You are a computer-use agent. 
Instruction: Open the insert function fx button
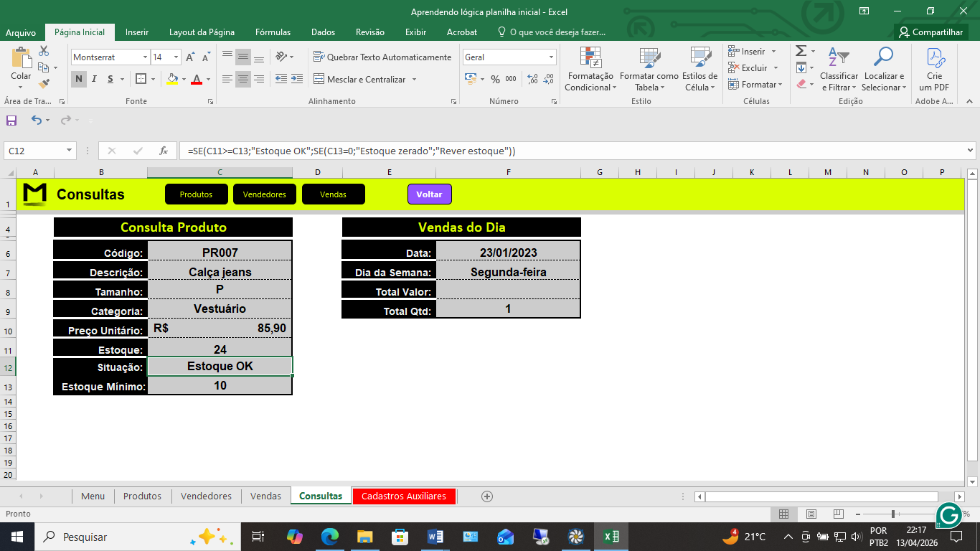tap(164, 151)
